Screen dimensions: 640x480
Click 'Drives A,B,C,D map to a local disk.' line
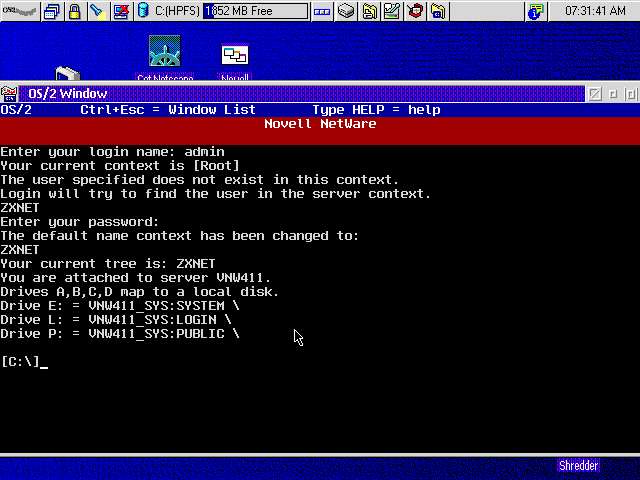pyautogui.click(x=140, y=291)
